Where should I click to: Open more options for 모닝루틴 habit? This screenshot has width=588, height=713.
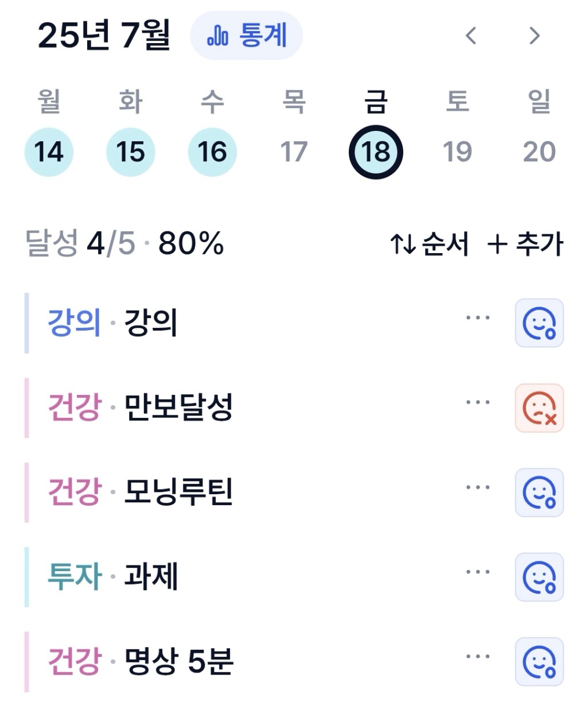tap(478, 487)
